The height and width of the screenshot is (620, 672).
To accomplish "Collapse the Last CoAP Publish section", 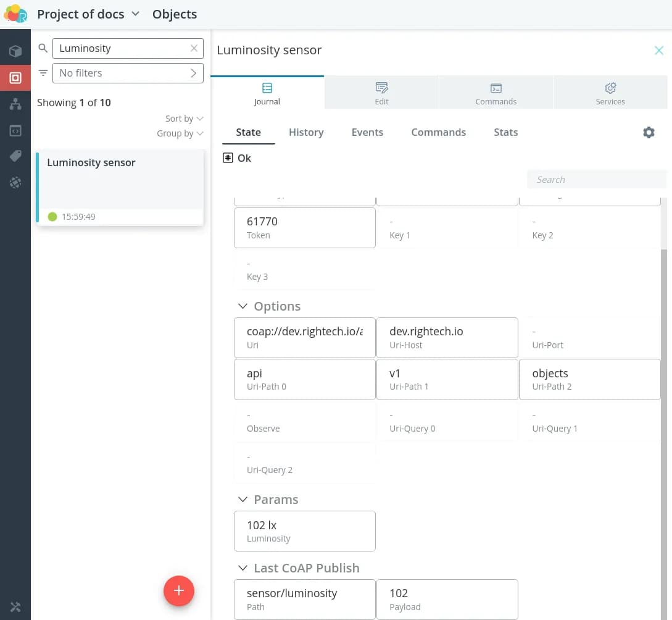I will (x=242, y=568).
